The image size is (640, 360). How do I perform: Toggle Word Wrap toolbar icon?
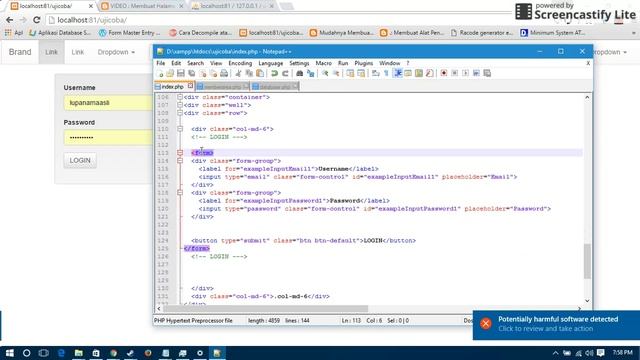click(x=376, y=73)
